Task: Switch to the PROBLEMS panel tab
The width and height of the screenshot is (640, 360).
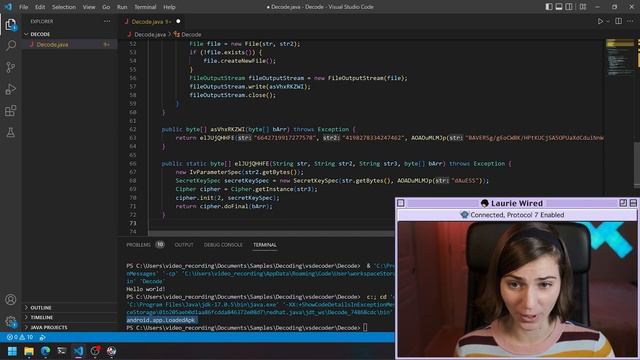Action: coord(138,245)
